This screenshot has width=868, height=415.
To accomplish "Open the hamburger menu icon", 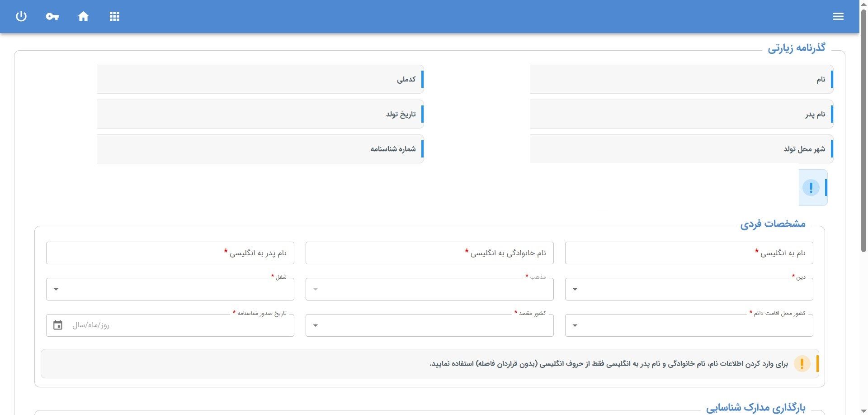I will [x=838, y=16].
